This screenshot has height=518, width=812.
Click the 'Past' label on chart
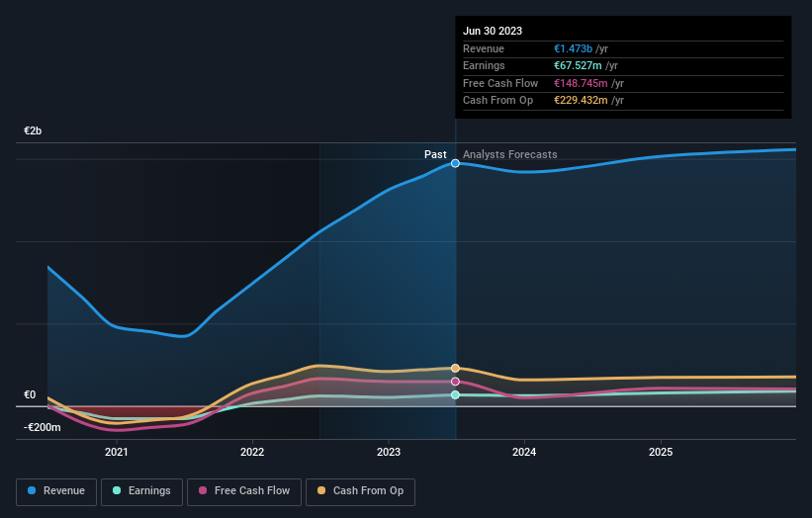coord(435,154)
